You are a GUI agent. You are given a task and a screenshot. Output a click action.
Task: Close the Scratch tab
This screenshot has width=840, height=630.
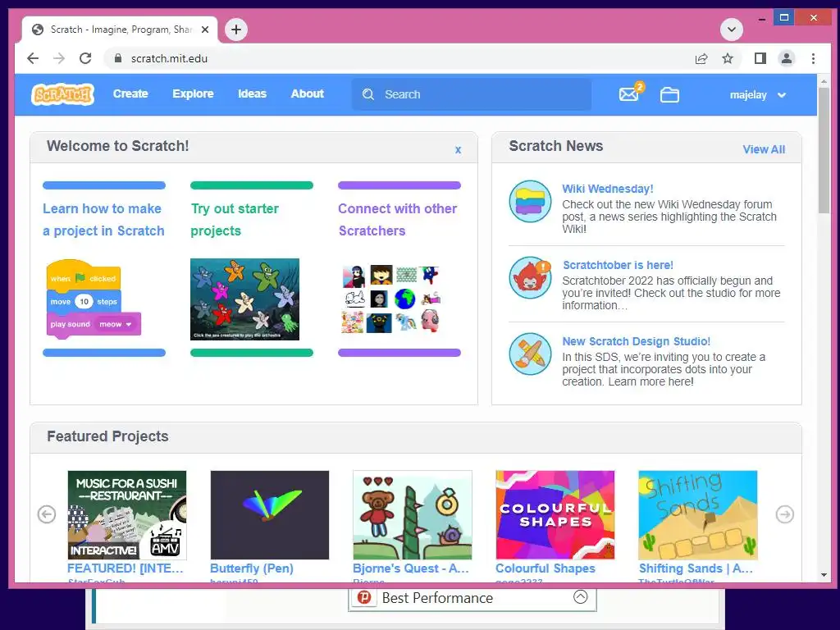[205, 30]
